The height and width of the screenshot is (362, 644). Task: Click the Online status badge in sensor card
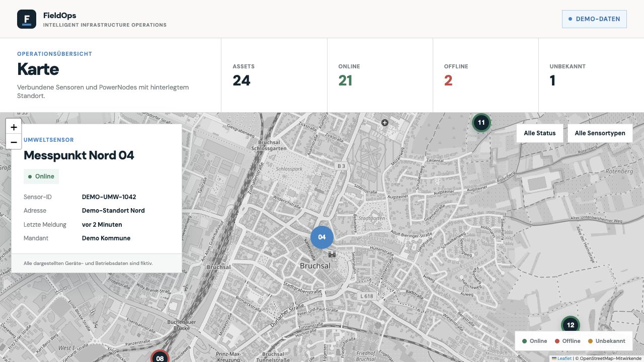(x=41, y=176)
